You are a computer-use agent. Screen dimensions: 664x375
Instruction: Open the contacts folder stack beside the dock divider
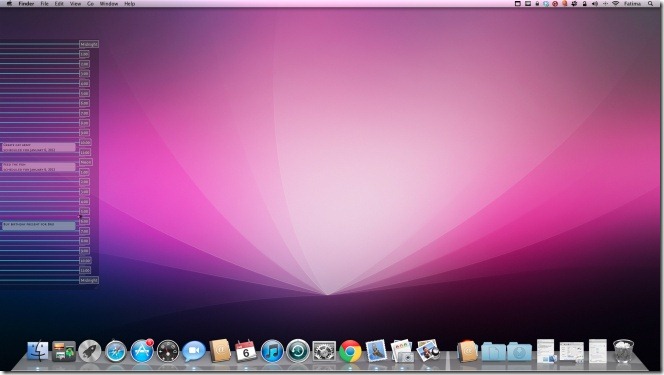click(x=467, y=351)
